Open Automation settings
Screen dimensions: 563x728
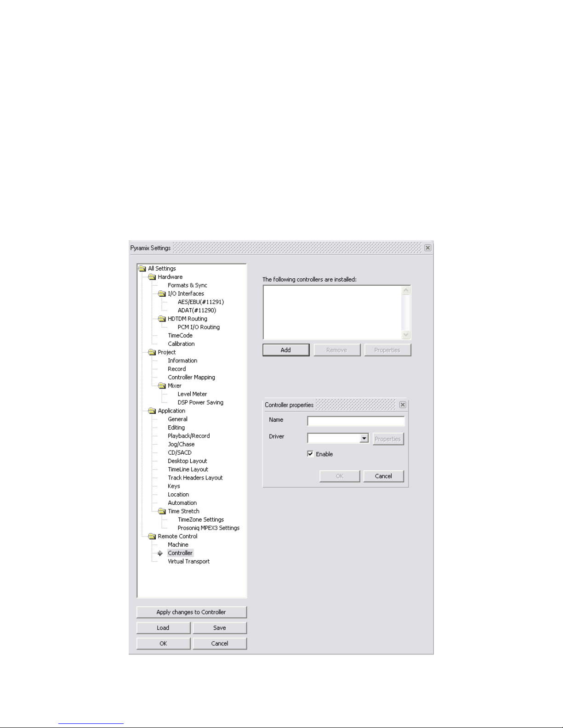coord(182,503)
